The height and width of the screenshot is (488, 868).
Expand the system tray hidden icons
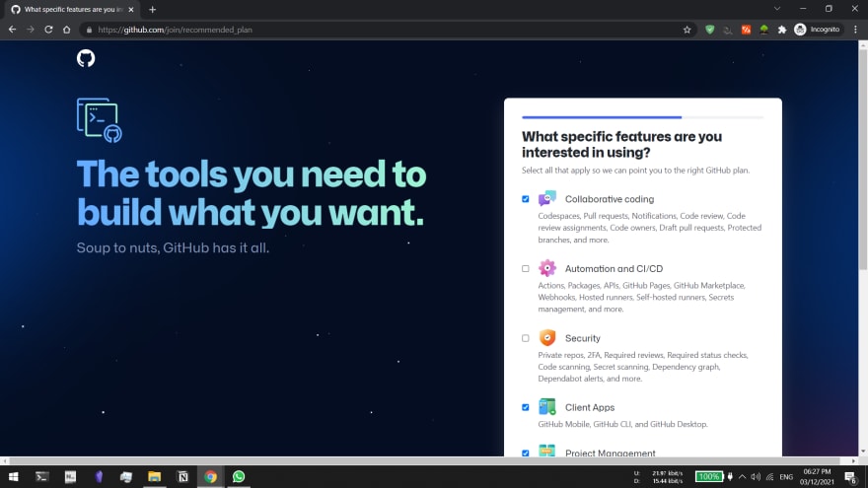coord(743,476)
